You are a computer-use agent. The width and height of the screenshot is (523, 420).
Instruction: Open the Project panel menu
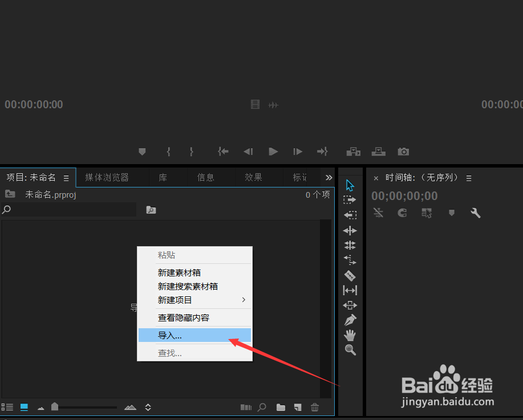tap(66, 178)
